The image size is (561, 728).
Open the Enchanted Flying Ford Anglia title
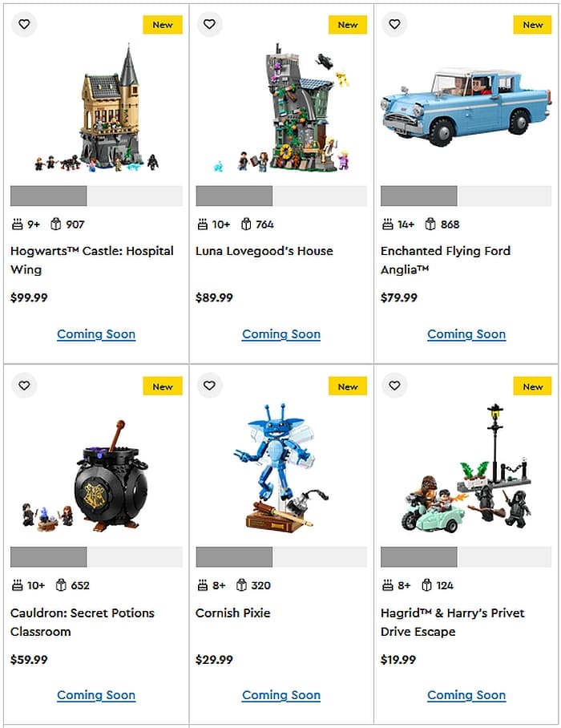(446, 260)
